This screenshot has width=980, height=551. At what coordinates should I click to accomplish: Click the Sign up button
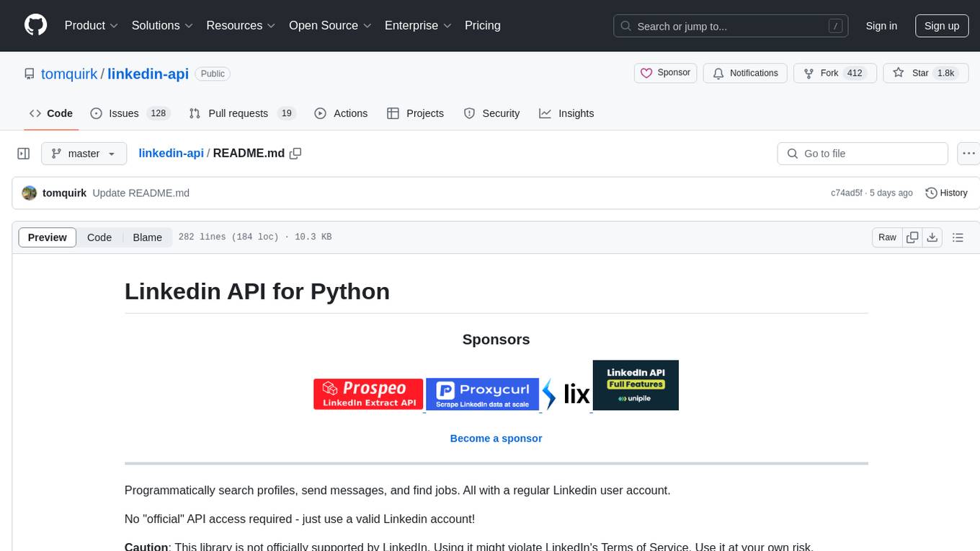[942, 26]
